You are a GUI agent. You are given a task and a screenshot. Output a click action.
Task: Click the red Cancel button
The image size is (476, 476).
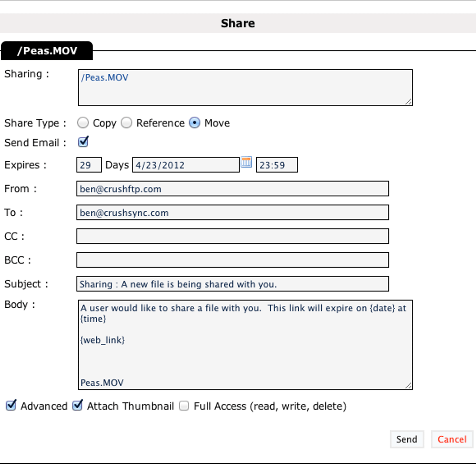click(x=452, y=439)
